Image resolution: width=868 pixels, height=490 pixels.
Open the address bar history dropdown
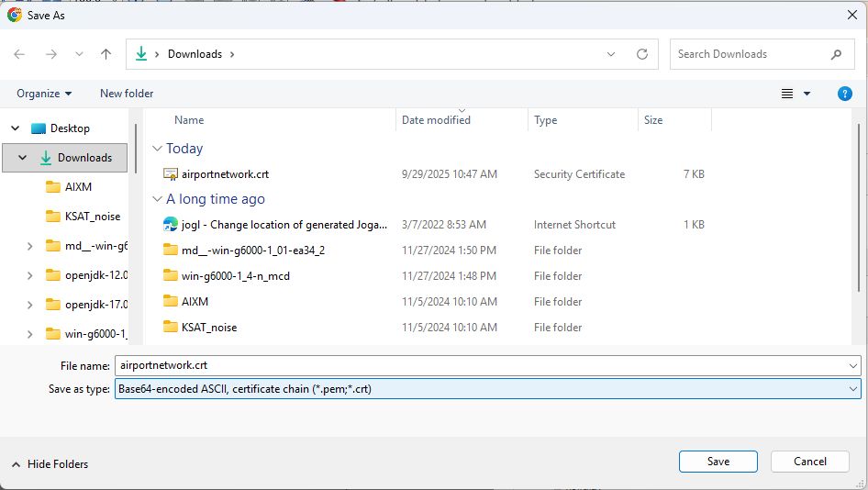pos(611,54)
